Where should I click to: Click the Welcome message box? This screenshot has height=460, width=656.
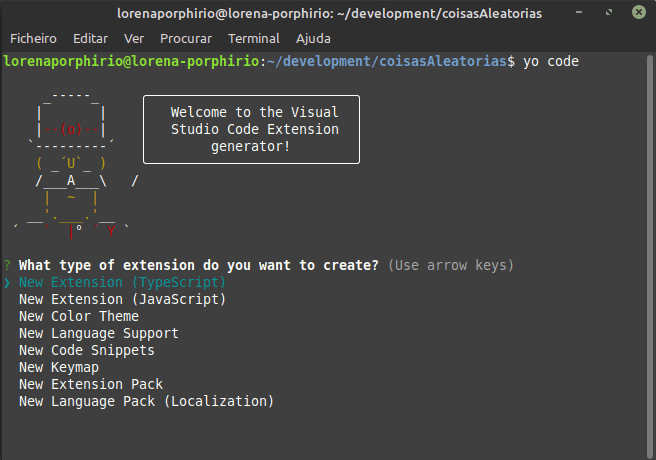(251, 129)
